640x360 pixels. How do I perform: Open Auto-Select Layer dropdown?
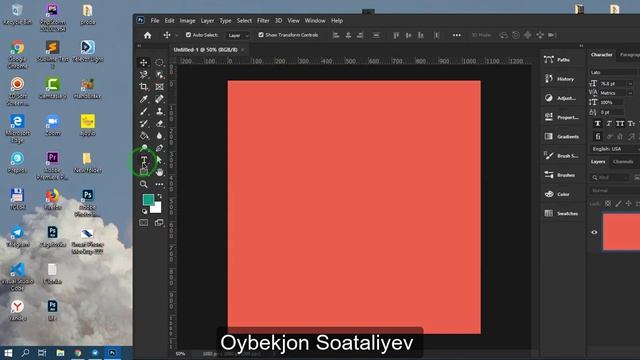(238, 36)
